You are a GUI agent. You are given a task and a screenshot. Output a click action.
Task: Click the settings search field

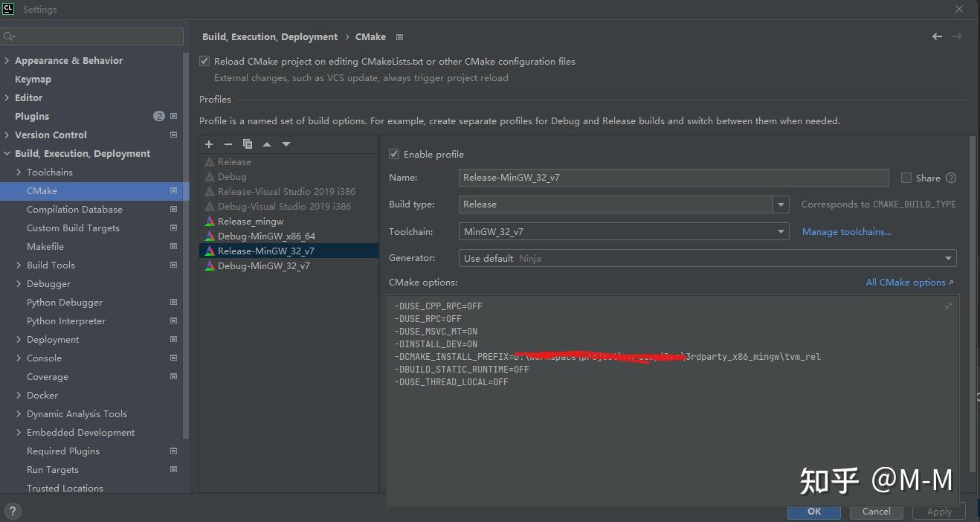point(92,36)
